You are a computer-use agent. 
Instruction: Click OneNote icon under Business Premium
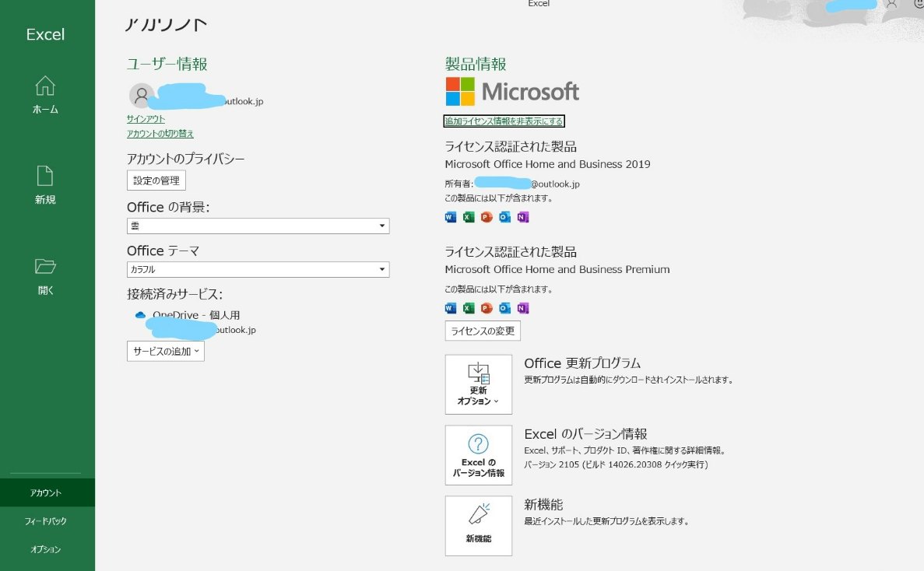pyautogui.click(x=522, y=308)
